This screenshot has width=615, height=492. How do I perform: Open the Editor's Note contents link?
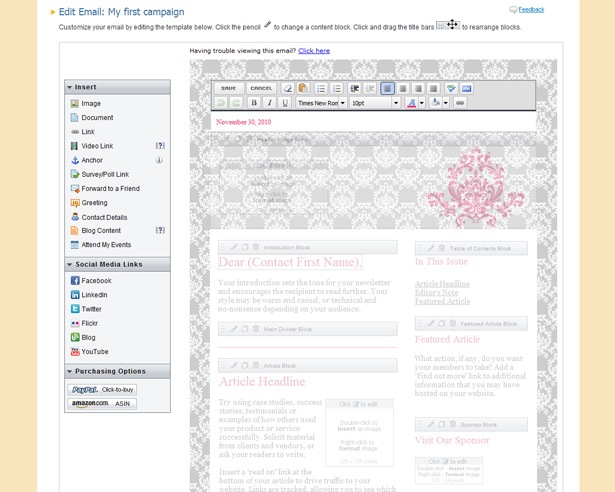tap(437, 293)
